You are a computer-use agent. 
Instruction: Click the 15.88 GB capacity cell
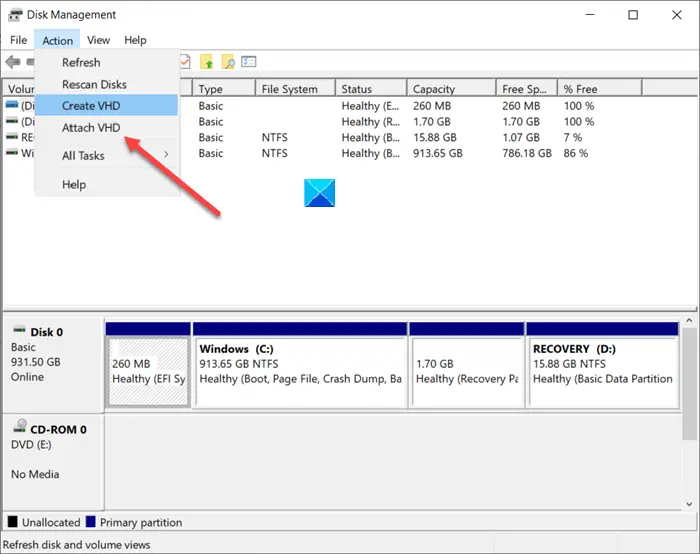(x=434, y=137)
